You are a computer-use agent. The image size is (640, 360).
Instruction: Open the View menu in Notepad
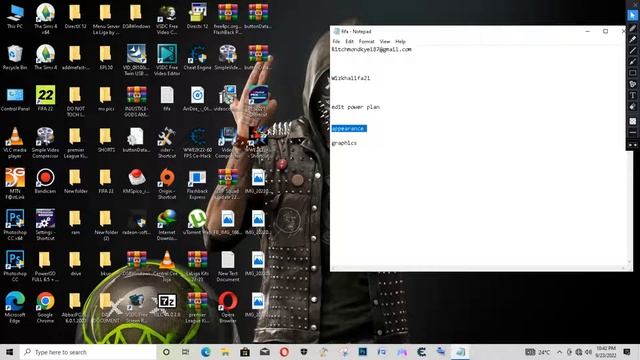click(385, 41)
